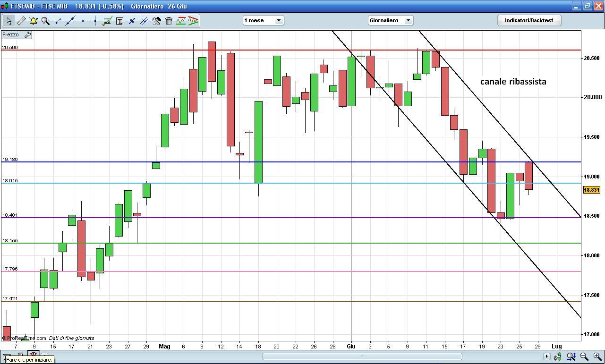Click the 'canale ribassista' text annotation
This screenshot has width=605, height=364.
[513, 82]
